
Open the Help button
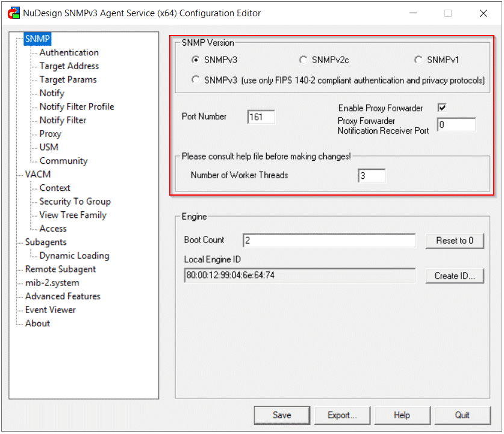point(402,415)
